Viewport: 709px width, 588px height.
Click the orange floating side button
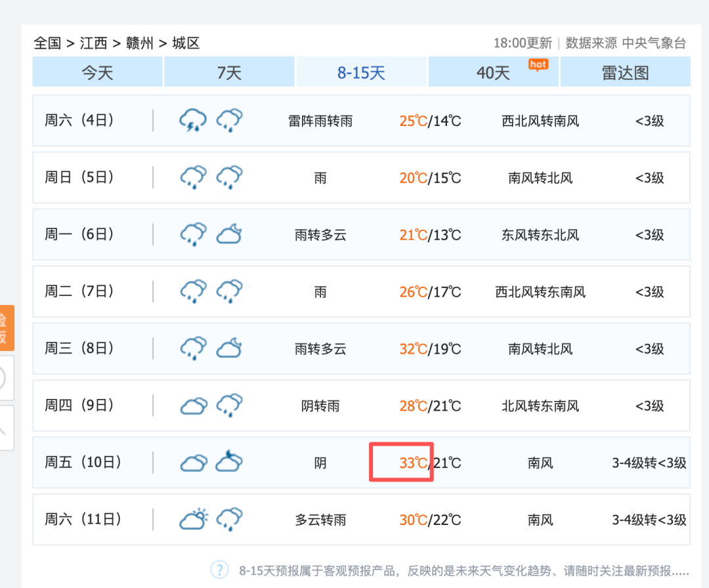(x=5, y=328)
